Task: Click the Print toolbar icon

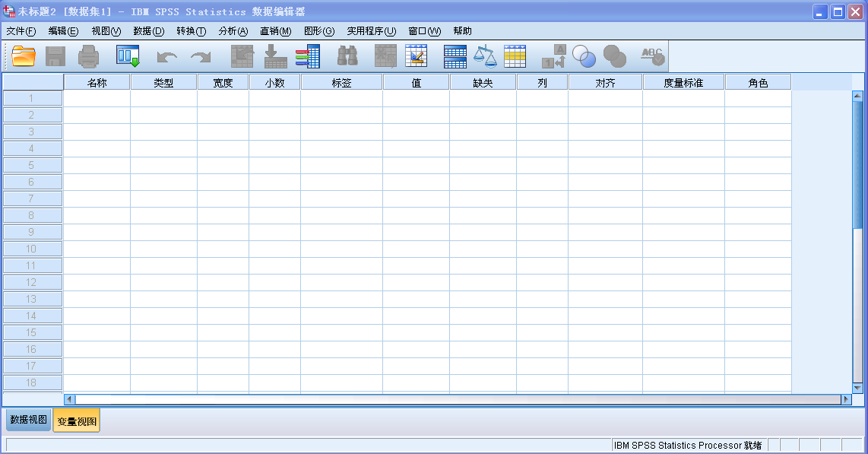Action: point(88,56)
